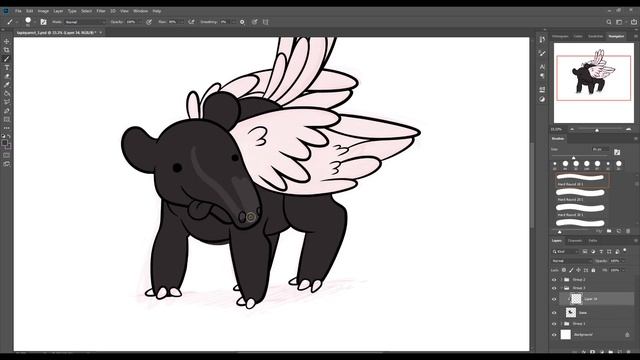
Task: Lock transparent pixels
Action: point(564,270)
